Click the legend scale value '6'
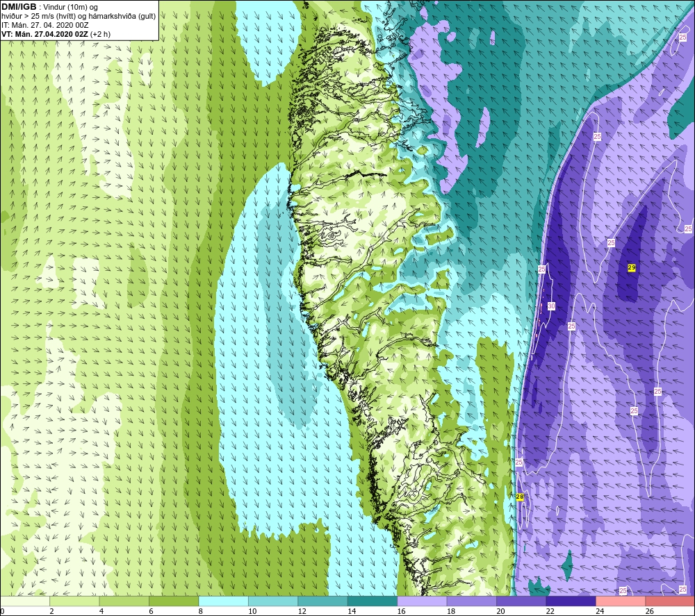 coord(151,611)
